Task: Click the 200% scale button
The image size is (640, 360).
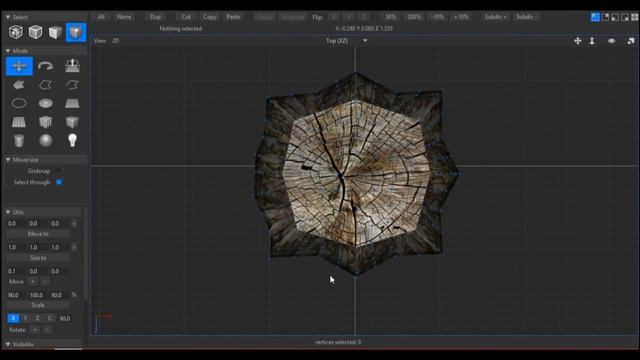Action: (x=414, y=17)
